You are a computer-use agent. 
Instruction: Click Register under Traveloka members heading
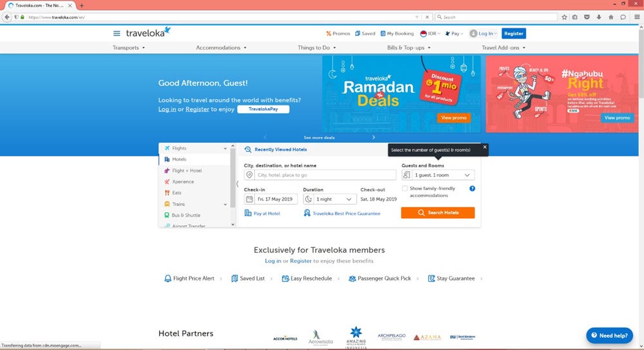pyautogui.click(x=301, y=261)
